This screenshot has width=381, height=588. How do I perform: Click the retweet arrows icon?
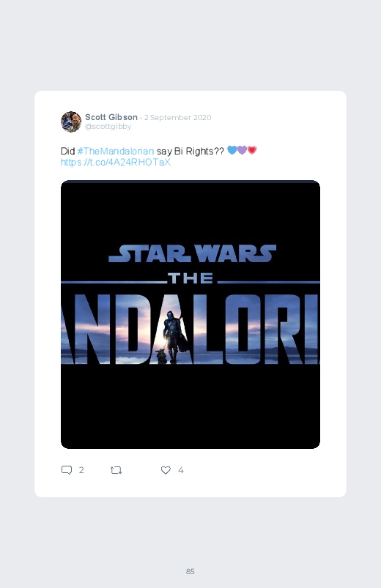(116, 470)
